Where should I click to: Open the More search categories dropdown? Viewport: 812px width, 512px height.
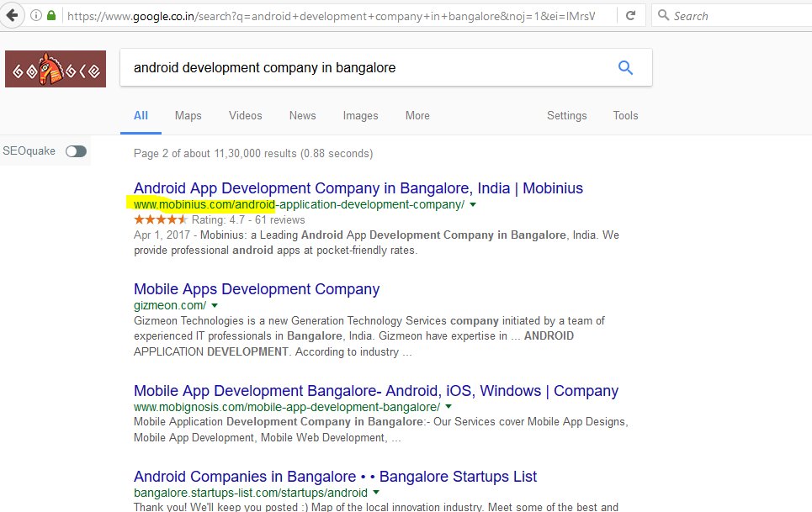417,115
